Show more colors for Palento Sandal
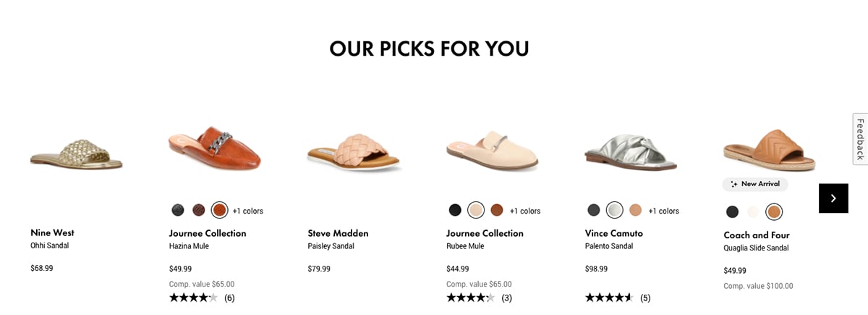This screenshot has height=315, width=868. pos(663,211)
